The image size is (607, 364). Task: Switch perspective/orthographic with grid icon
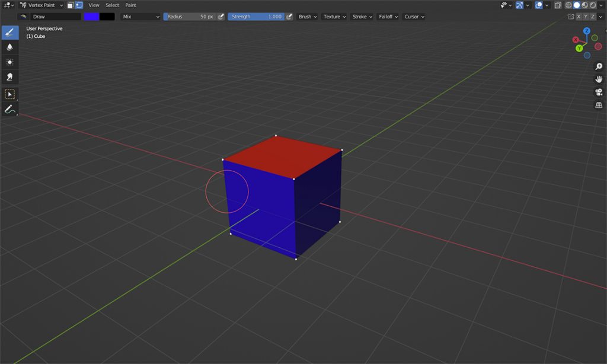(x=599, y=105)
